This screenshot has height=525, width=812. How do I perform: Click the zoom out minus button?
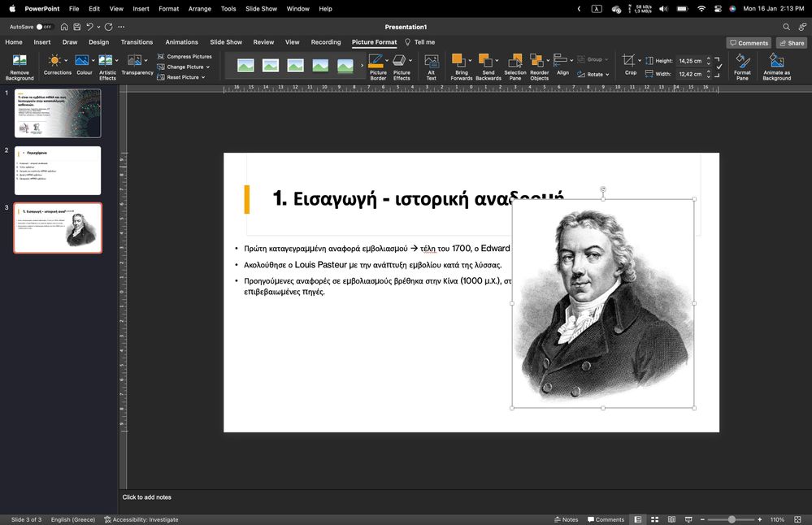703,519
